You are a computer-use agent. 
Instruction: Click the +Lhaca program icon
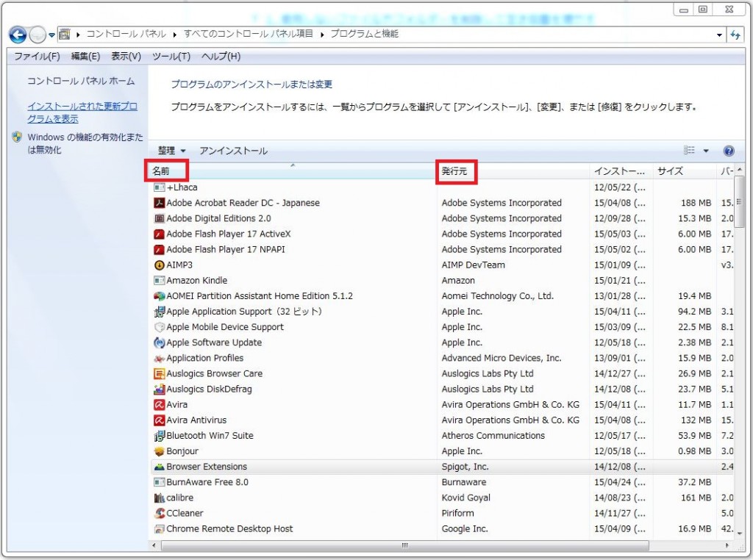159,187
